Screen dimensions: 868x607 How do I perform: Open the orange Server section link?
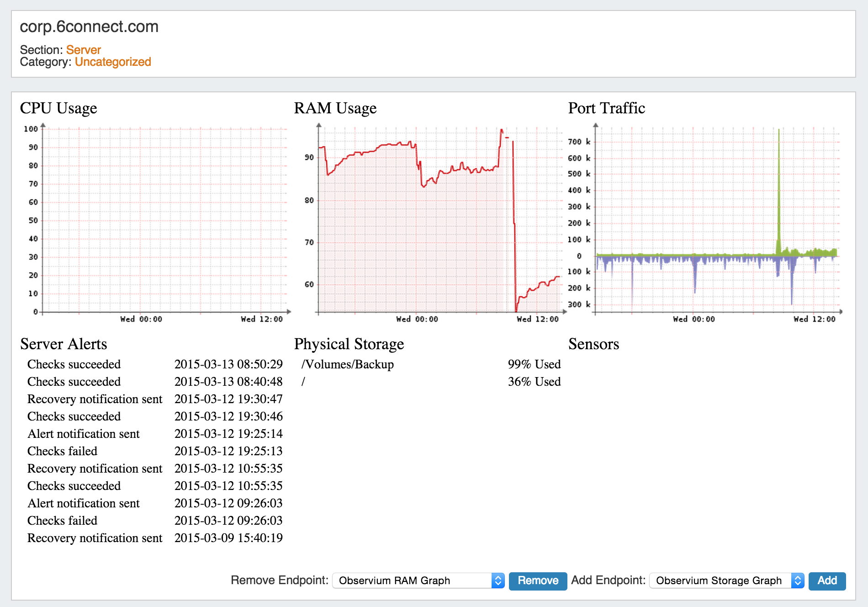pos(83,50)
